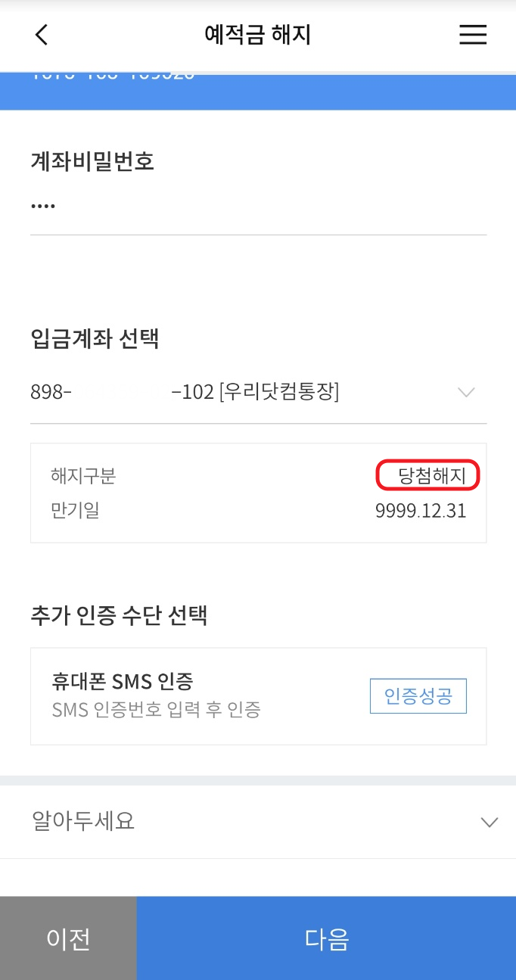Tap the chevron icon beside 우리닷컴통장
This screenshot has height=980, width=516.
[x=467, y=392]
